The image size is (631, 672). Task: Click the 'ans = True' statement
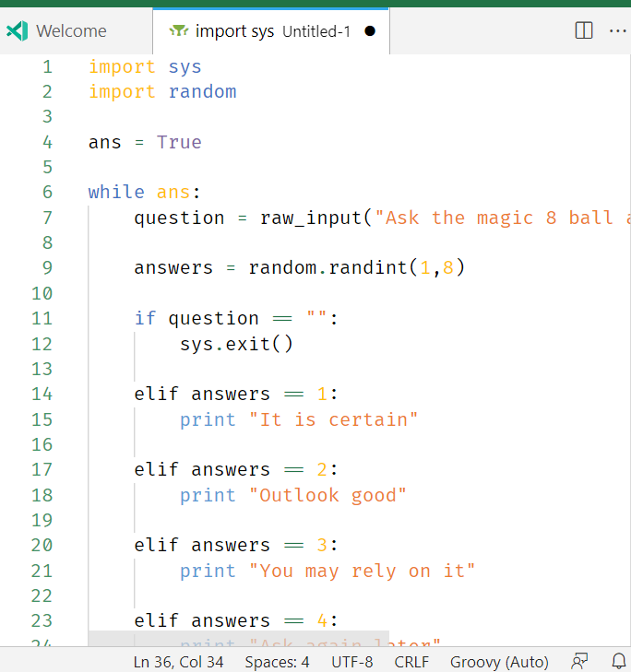click(145, 142)
